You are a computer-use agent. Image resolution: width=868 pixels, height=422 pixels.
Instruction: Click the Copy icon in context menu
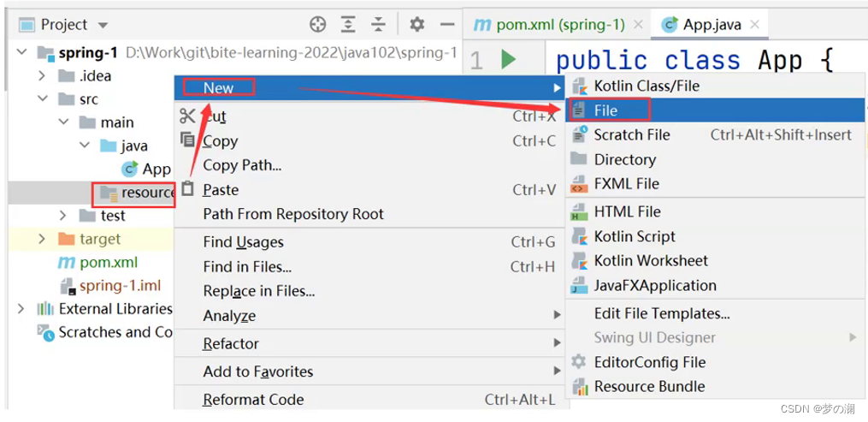[187, 140]
